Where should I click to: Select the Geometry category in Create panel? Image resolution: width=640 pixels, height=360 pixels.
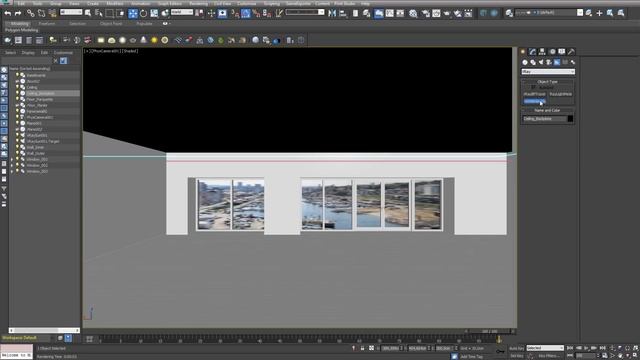click(525, 62)
